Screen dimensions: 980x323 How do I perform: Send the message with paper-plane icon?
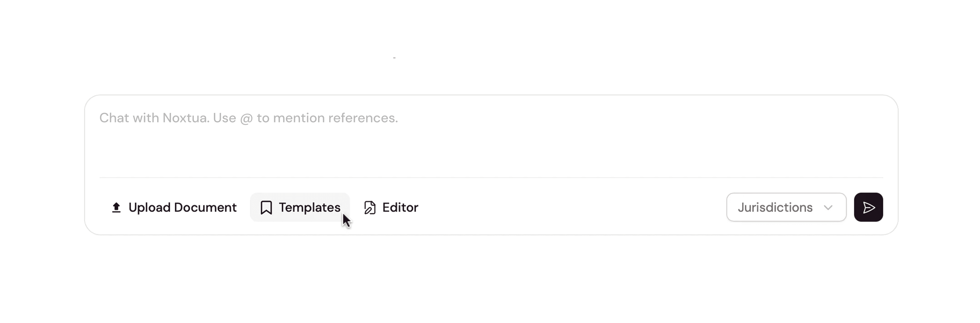point(869,207)
